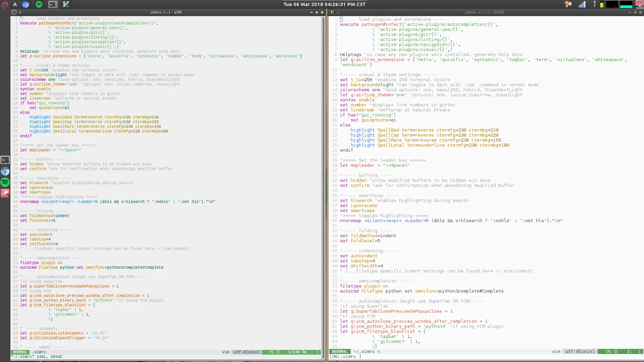The width and height of the screenshot is (644, 362).
Task: Click 'let mapleader' line in VIM window
Action: point(50,150)
